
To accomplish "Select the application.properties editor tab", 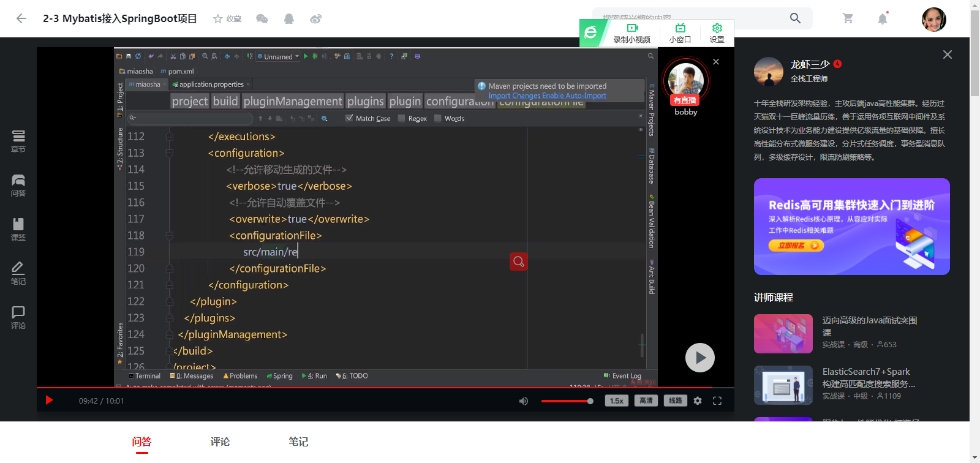I will coord(211,85).
